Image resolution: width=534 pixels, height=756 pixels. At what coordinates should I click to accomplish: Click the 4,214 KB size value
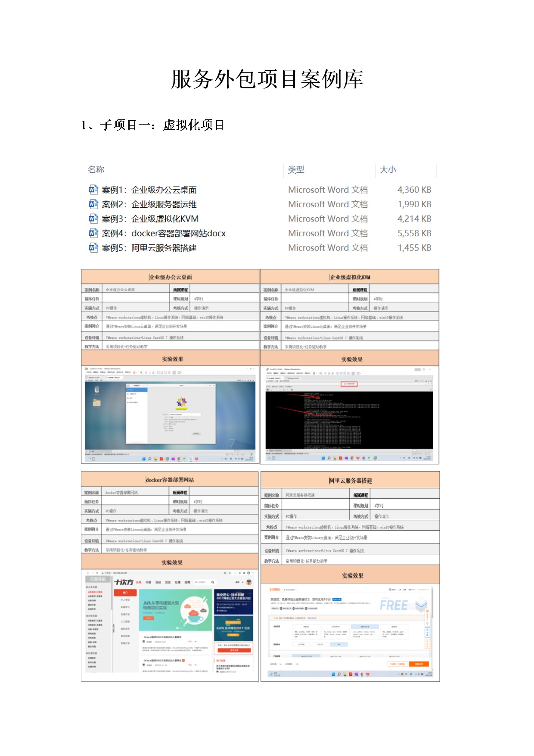(x=414, y=219)
